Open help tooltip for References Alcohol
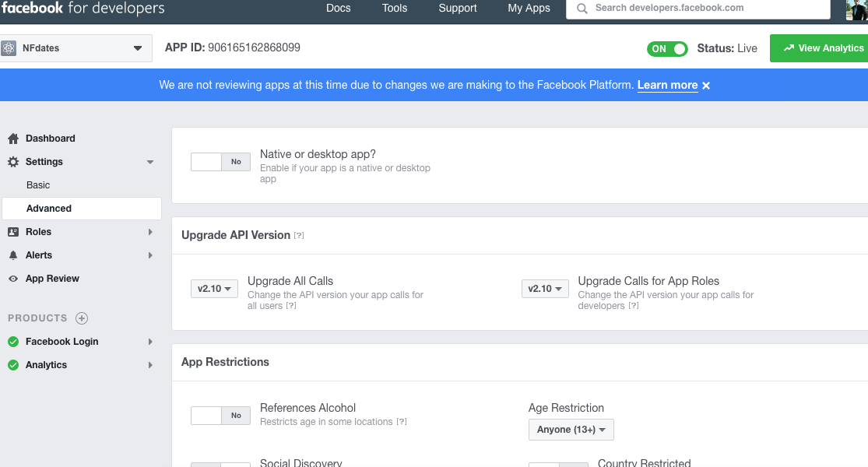 point(402,422)
